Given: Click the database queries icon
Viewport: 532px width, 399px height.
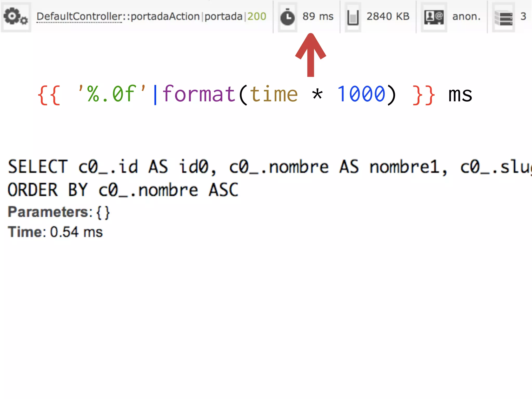Looking at the screenshot, I should point(503,17).
